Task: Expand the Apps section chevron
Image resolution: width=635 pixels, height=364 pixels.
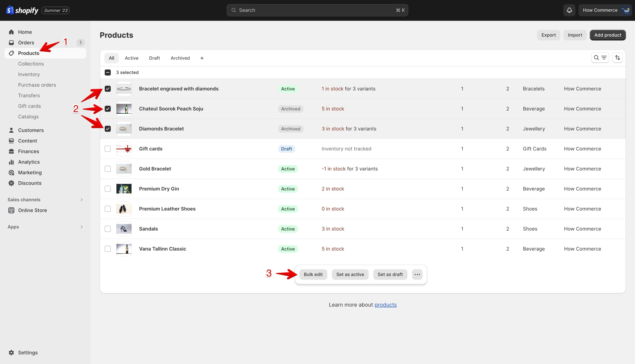Action: click(82, 227)
